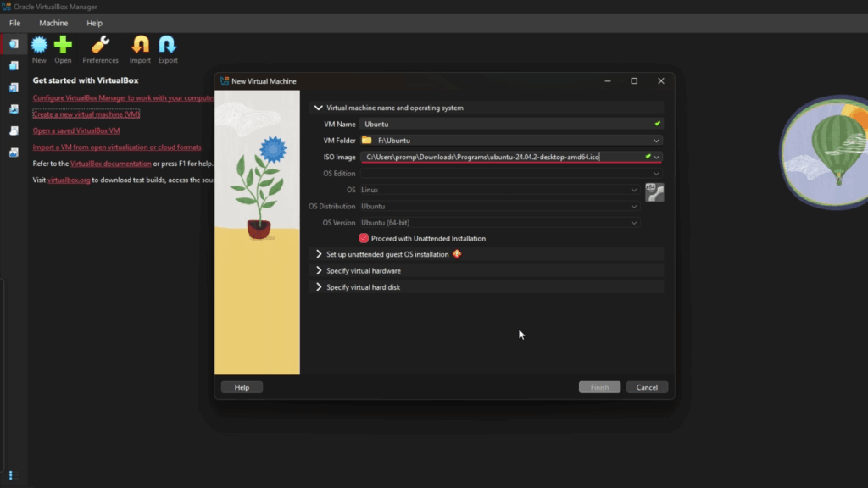
Task: Click the VM Folder folder icon
Action: coord(368,140)
